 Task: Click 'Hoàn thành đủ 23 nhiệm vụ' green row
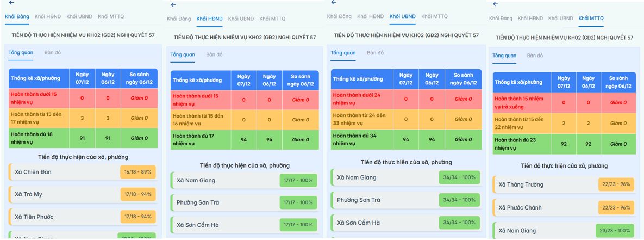point(564,144)
